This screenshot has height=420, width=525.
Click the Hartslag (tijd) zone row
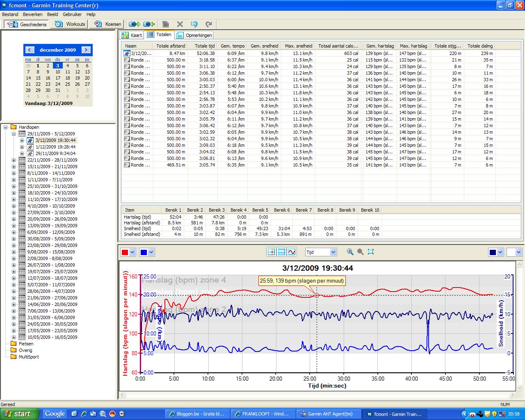[251, 217]
